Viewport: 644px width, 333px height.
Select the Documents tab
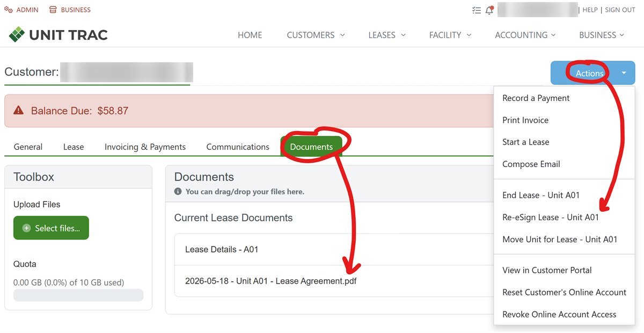click(311, 147)
